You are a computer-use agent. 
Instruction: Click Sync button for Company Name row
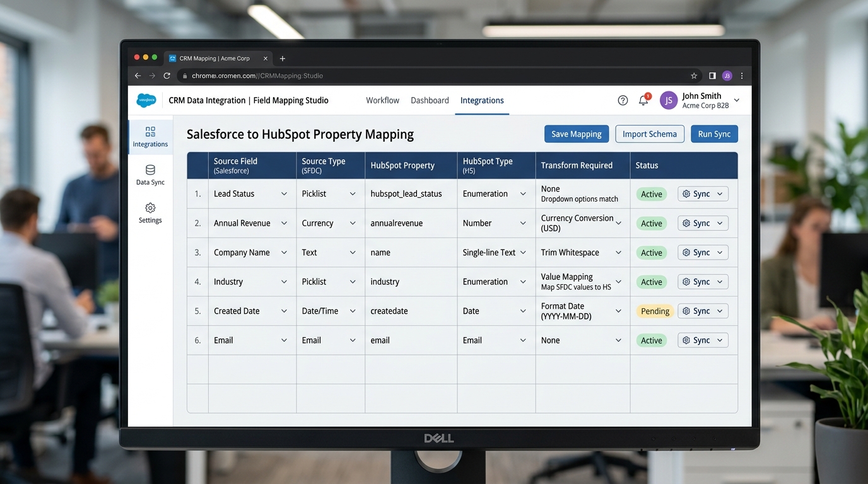pos(703,253)
